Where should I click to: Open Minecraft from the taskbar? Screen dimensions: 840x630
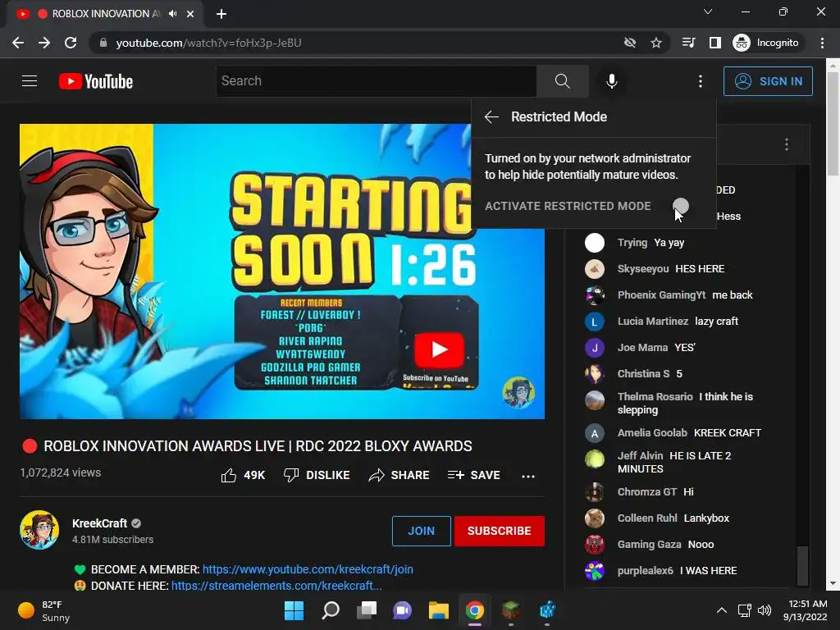pos(511,610)
